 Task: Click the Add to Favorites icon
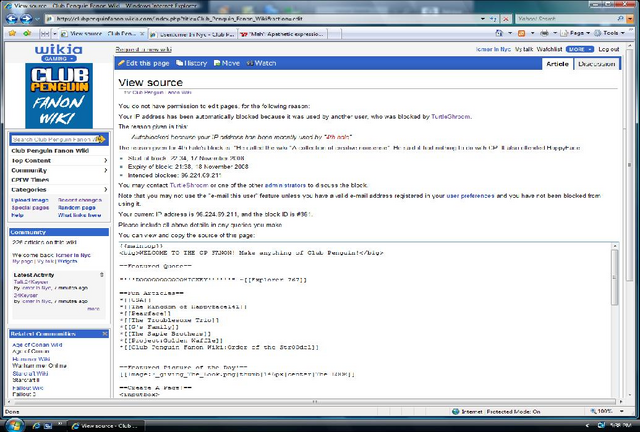(x=27, y=33)
